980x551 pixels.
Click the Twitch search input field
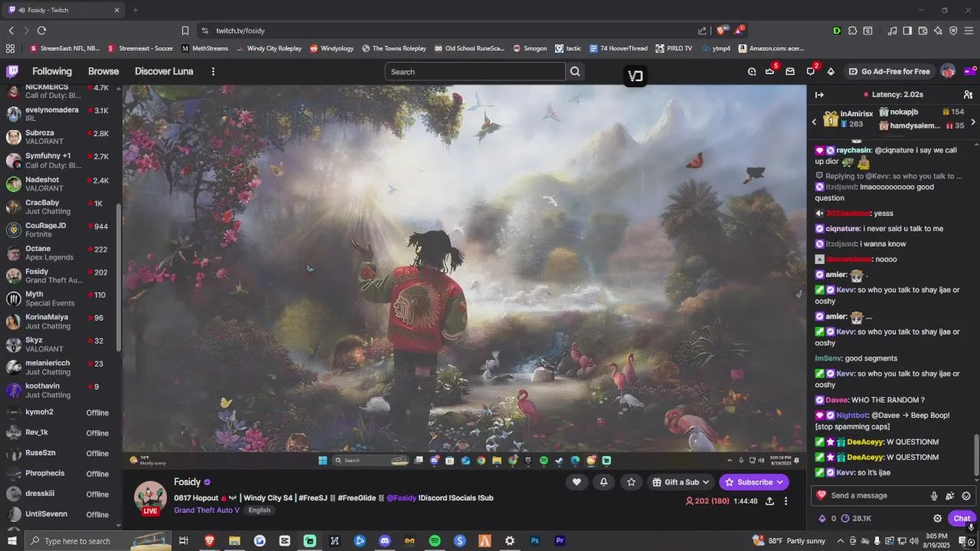475,72
